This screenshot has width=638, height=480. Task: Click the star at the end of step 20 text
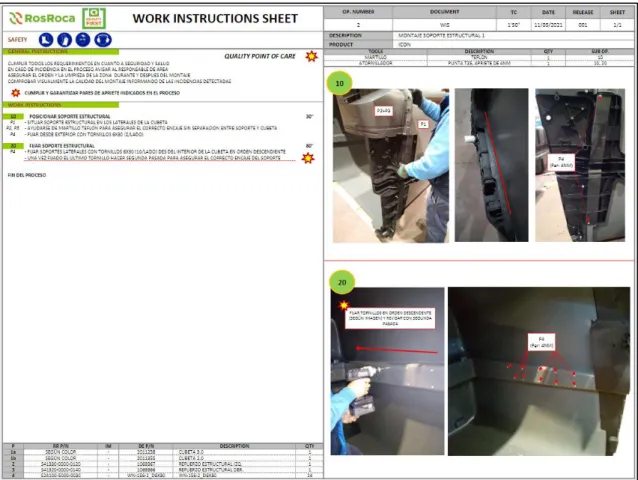308,158
